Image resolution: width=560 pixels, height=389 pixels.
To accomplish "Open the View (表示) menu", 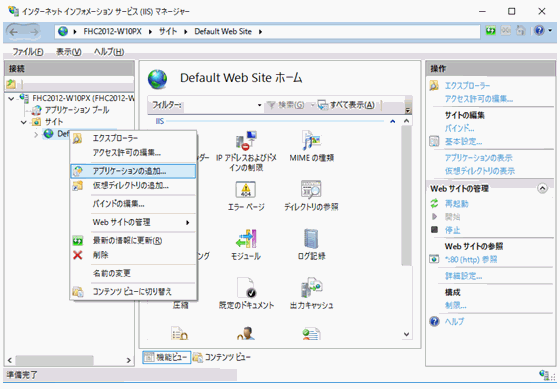I will point(69,52).
